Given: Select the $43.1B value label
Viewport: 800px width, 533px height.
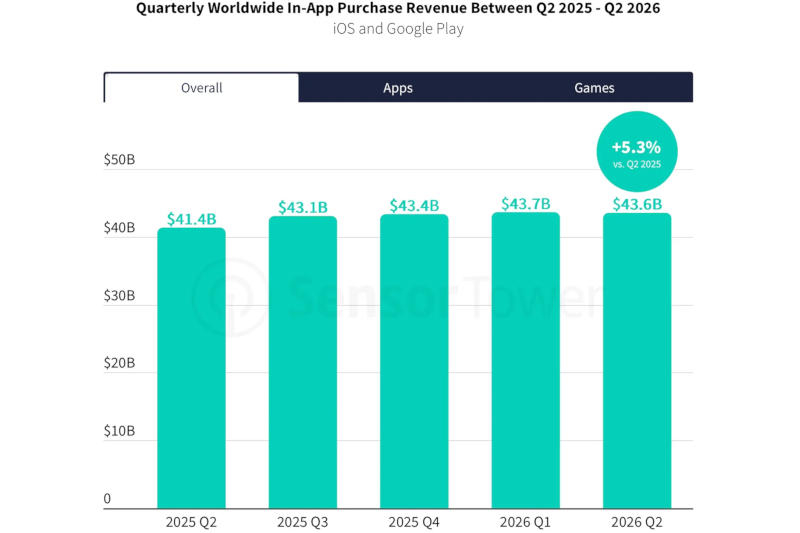Looking at the screenshot, I should click(x=303, y=208).
